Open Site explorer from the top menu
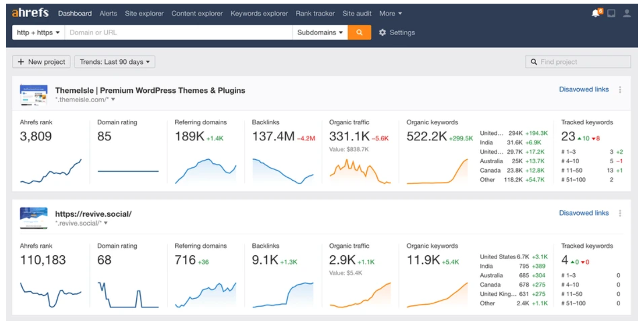The width and height of the screenshot is (644, 324). coord(144,13)
